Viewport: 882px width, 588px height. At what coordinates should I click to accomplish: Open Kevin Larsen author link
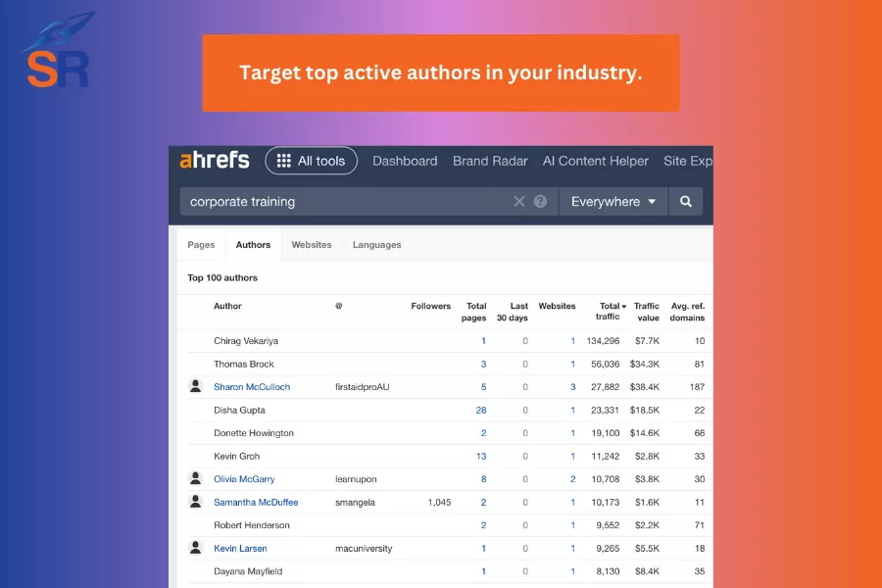(x=240, y=549)
